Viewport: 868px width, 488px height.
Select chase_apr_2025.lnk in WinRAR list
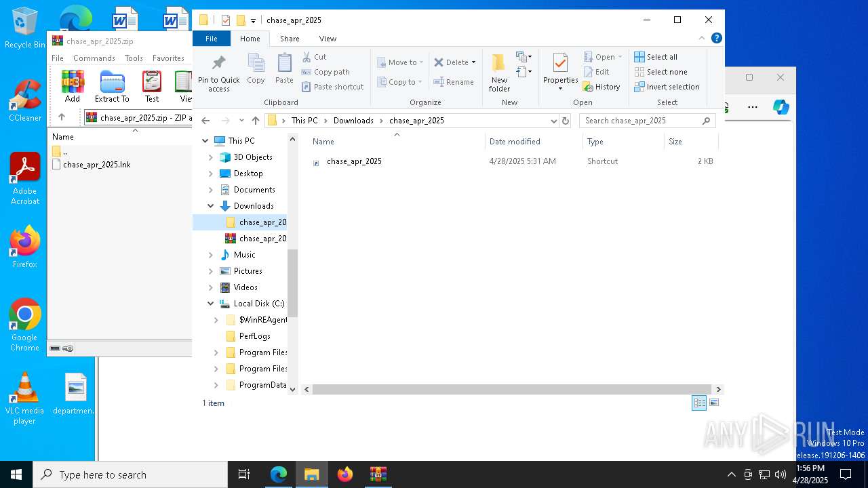tap(97, 165)
